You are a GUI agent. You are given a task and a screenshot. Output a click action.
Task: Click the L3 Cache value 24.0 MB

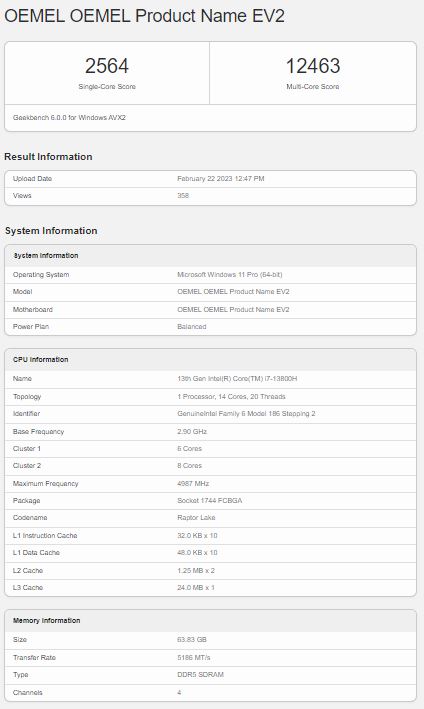[x=196, y=587]
